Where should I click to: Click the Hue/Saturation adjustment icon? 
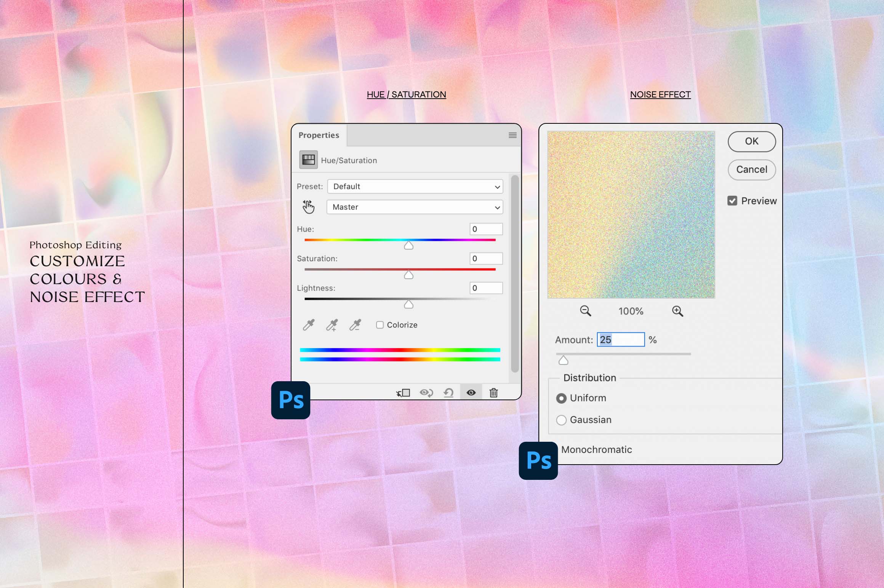pyautogui.click(x=309, y=160)
